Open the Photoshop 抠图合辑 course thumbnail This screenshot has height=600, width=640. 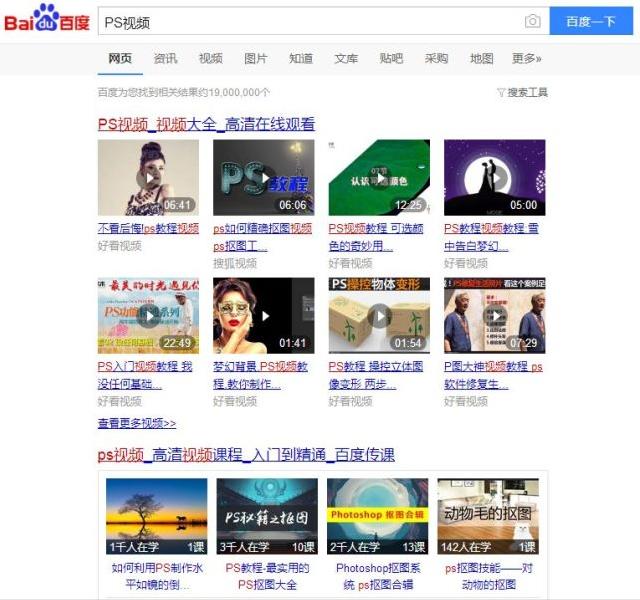point(378,516)
